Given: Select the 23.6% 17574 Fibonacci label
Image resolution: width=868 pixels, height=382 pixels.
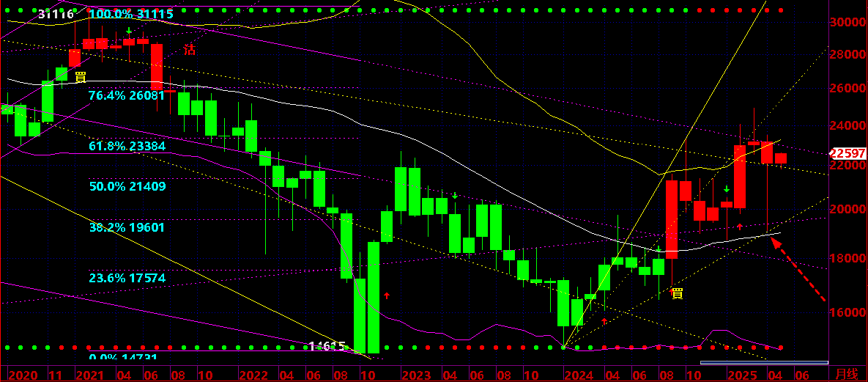Looking at the screenshot, I should [127, 278].
